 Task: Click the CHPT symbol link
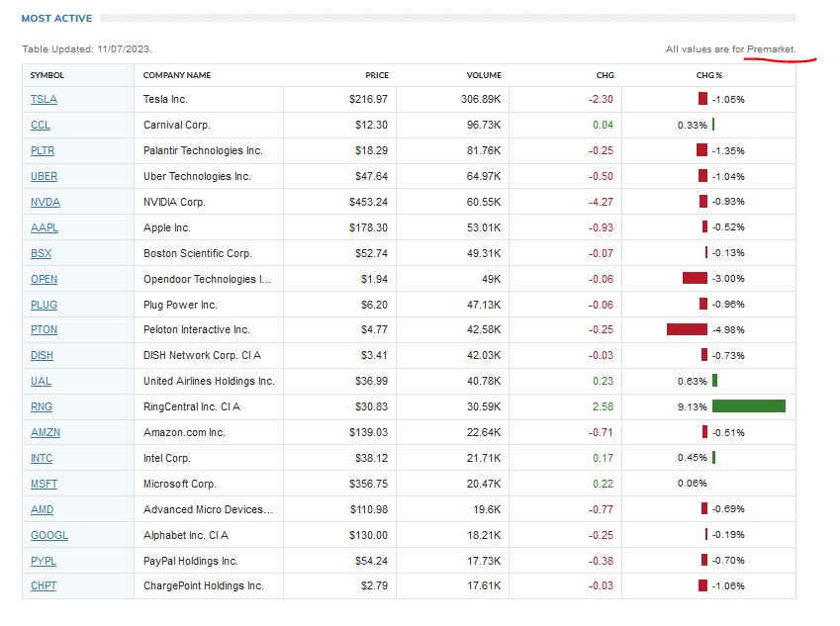(x=44, y=585)
